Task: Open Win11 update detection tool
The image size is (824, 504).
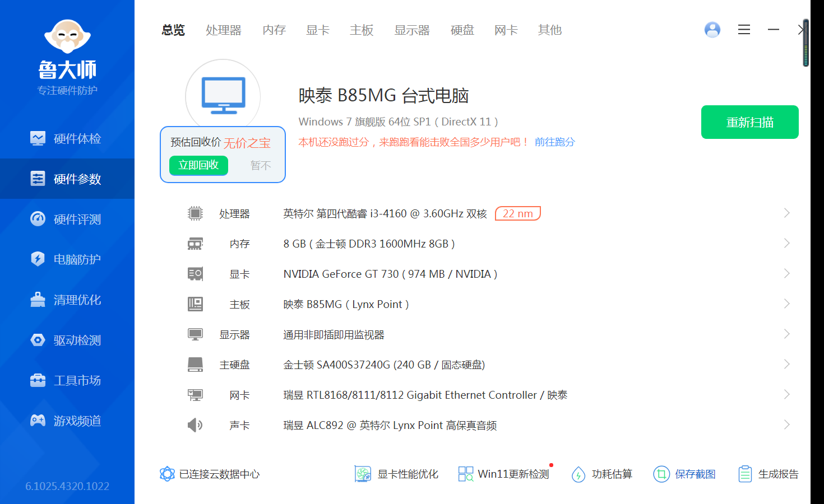Action: (x=503, y=474)
